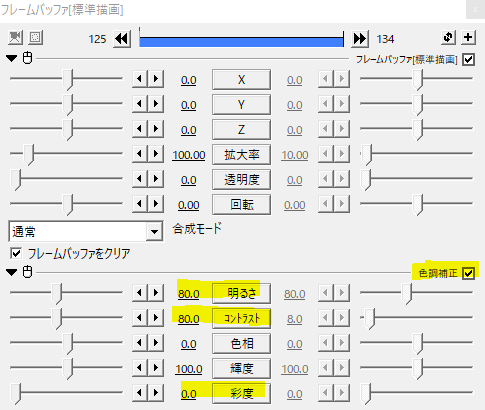This screenshot has height=410, width=485.
Task: Click the 明るさ parameter button
Action: pyautogui.click(x=241, y=293)
